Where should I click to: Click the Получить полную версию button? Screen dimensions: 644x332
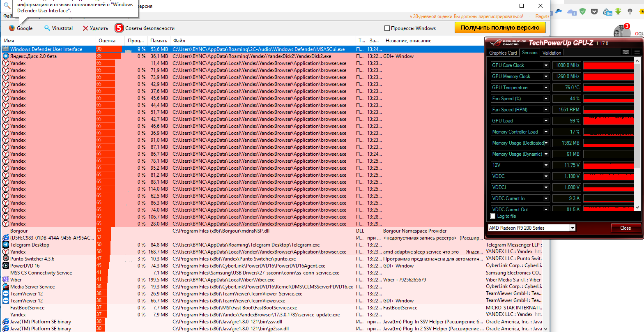(x=500, y=28)
